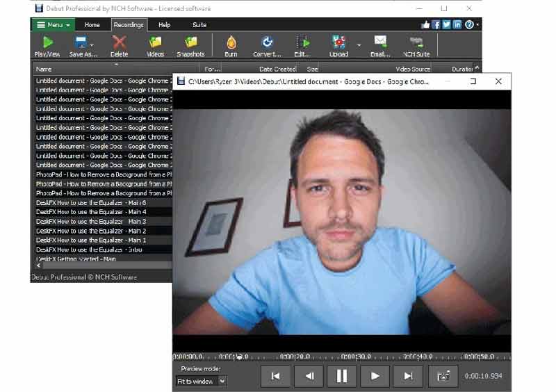556x392 pixels.
Task: Expand the Upload dropdown arrow
Action: pyautogui.click(x=359, y=45)
